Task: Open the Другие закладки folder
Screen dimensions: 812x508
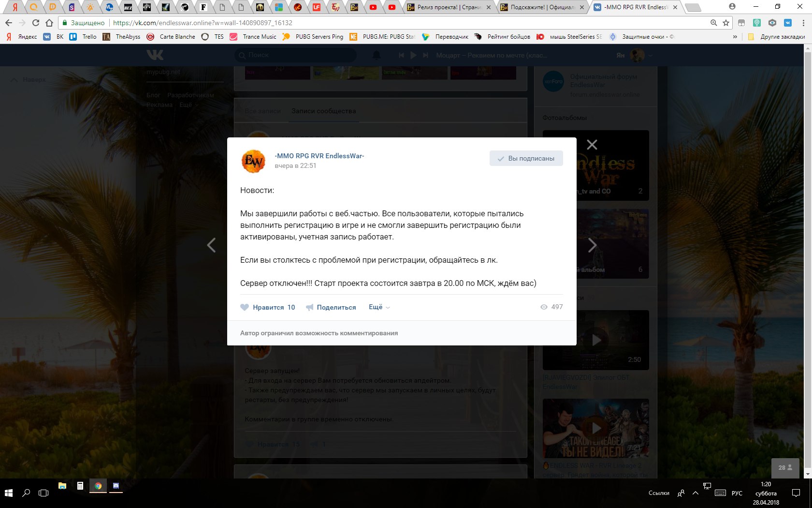Action: tap(776, 37)
